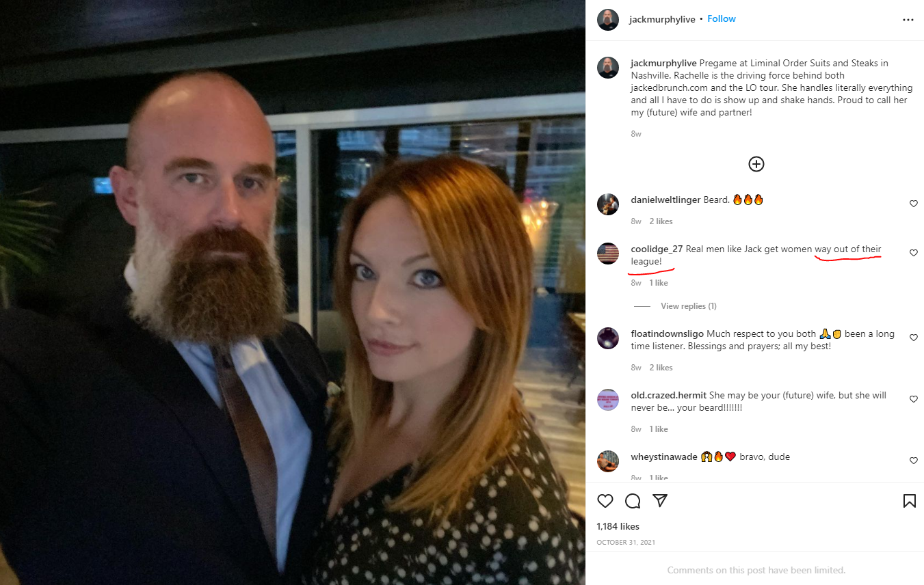
Task: Like old.crazed.hermit's comment heart
Action: click(x=914, y=399)
